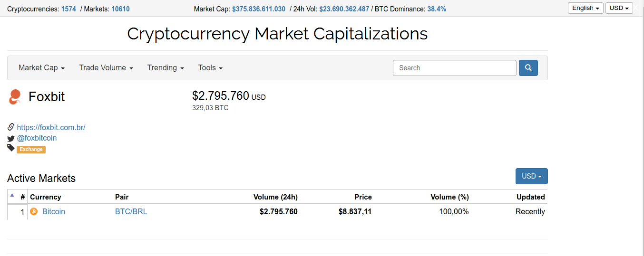Sort by the Volume (24h) column header
Viewport: 644px width, 256px height.
tap(275, 197)
